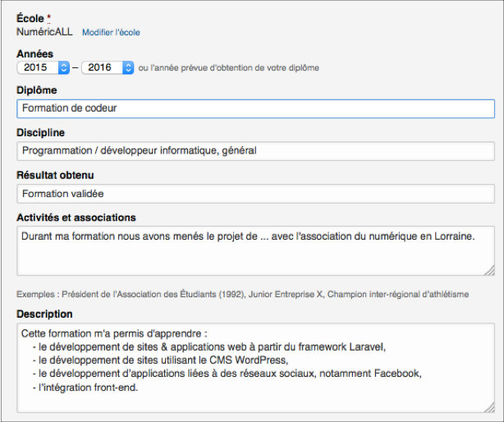Click the line mentioning 'CMS WordPress'
This screenshot has width=504, height=422.
160,360
